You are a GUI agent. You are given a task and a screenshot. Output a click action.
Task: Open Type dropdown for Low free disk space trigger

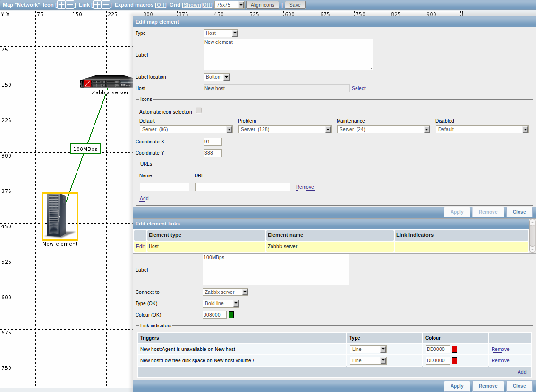[368, 360]
